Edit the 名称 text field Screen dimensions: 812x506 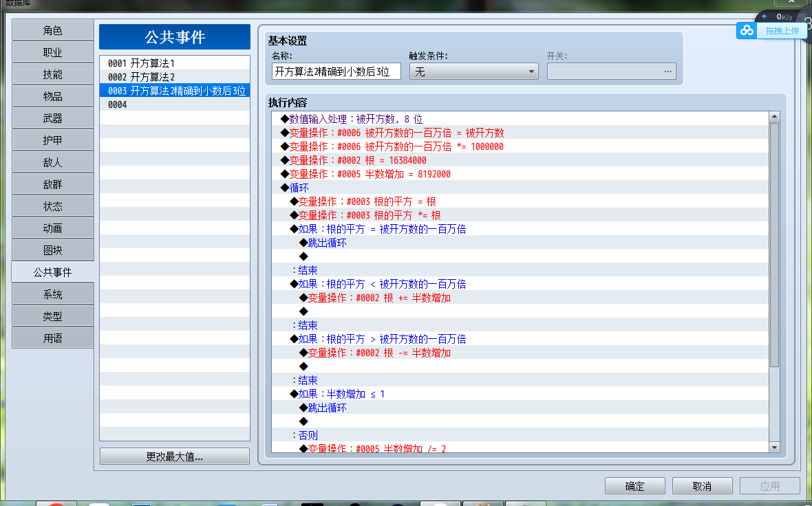pos(336,71)
